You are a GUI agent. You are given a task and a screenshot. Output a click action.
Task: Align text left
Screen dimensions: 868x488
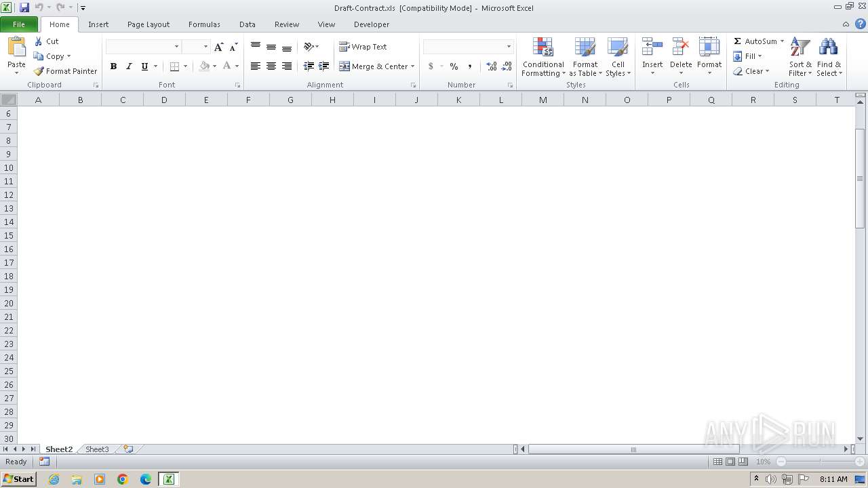pos(256,66)
